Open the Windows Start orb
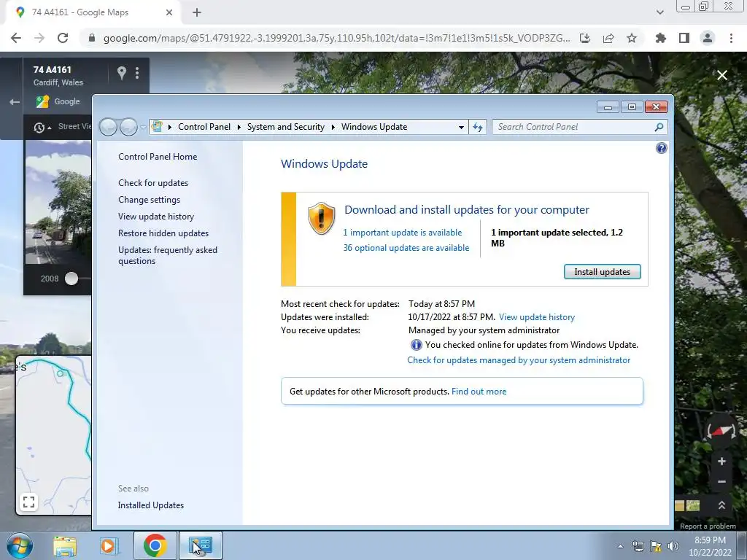Image resolution: width=747 pixels, height=560 pixels. pyautogui.click(x=20, y=546)
